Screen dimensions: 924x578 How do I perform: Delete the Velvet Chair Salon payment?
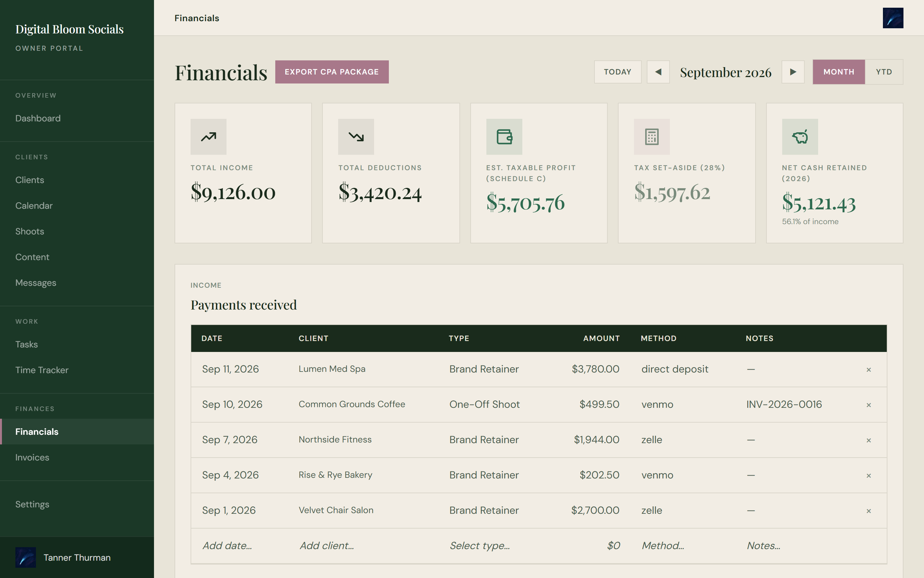(868, 511)
